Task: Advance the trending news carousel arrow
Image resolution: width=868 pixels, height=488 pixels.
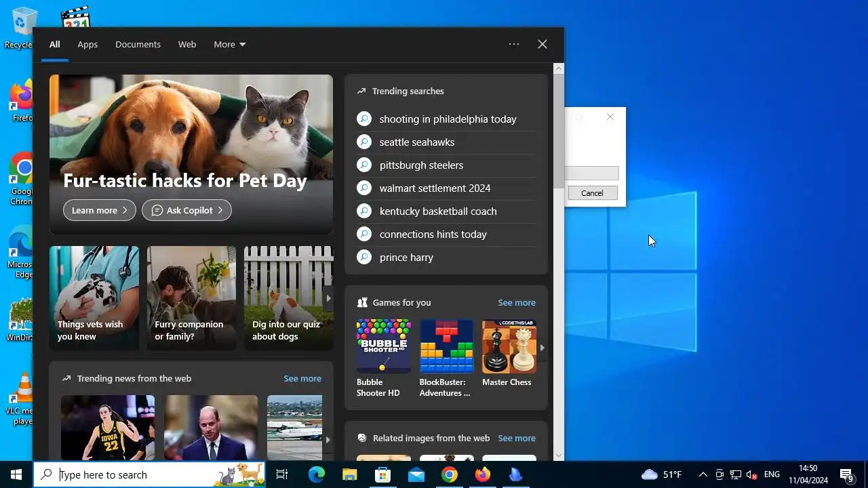Action: 328,439
